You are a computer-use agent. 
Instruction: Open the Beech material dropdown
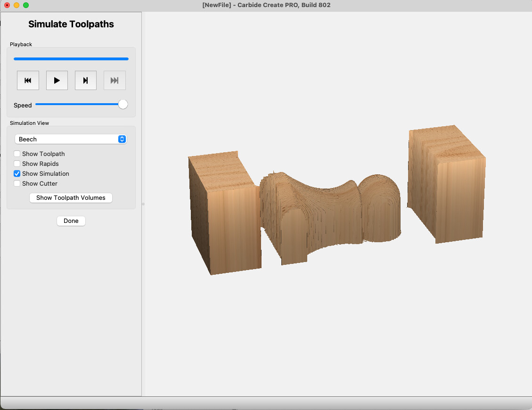(x=71, y=139)
